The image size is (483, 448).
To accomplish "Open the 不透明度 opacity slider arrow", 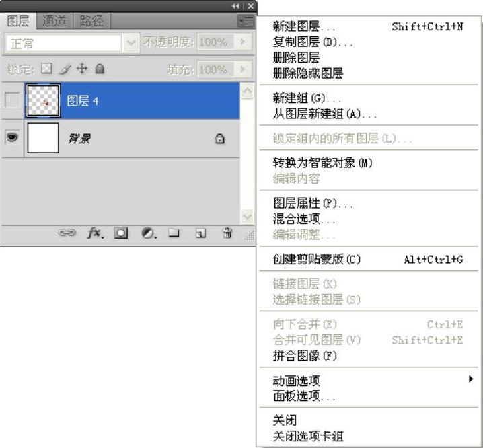I will [x=243, y=42].
